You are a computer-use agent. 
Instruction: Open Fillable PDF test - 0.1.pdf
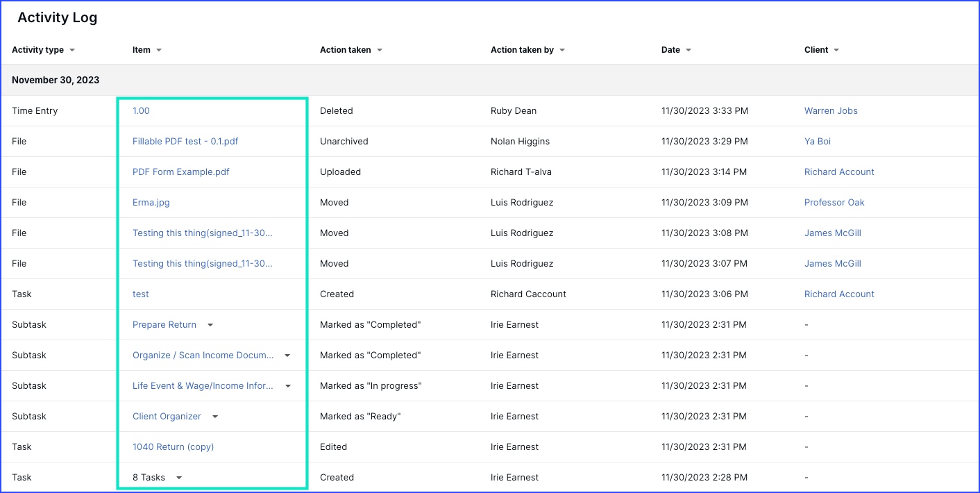pos(185,142)
